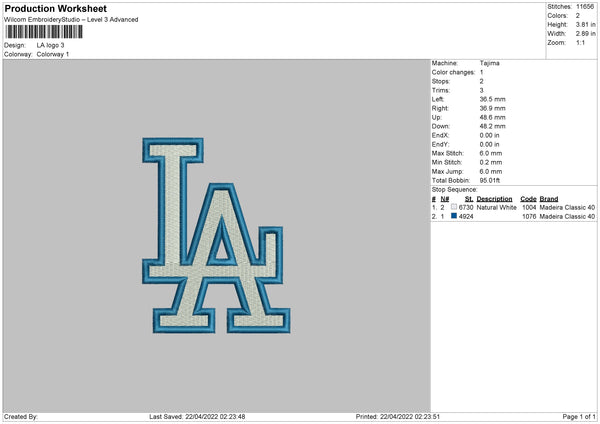Select the Total Bobbin value "95.01ft"
600x424 pixels.
490,181
